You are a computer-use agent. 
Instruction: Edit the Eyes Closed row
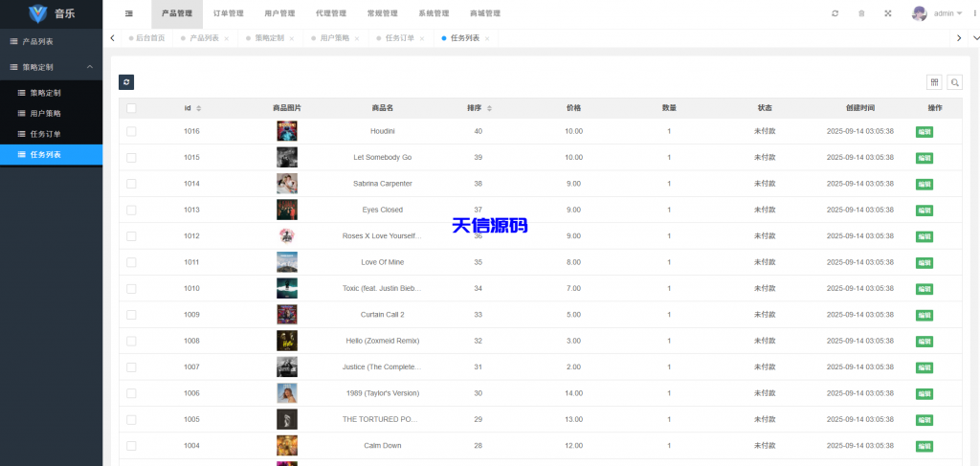coord(924,211)
